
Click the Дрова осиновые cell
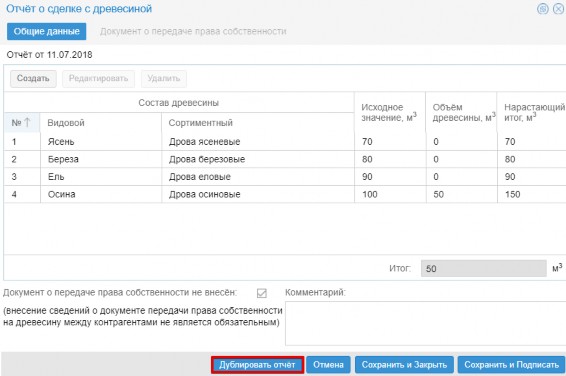click(258, 194)
